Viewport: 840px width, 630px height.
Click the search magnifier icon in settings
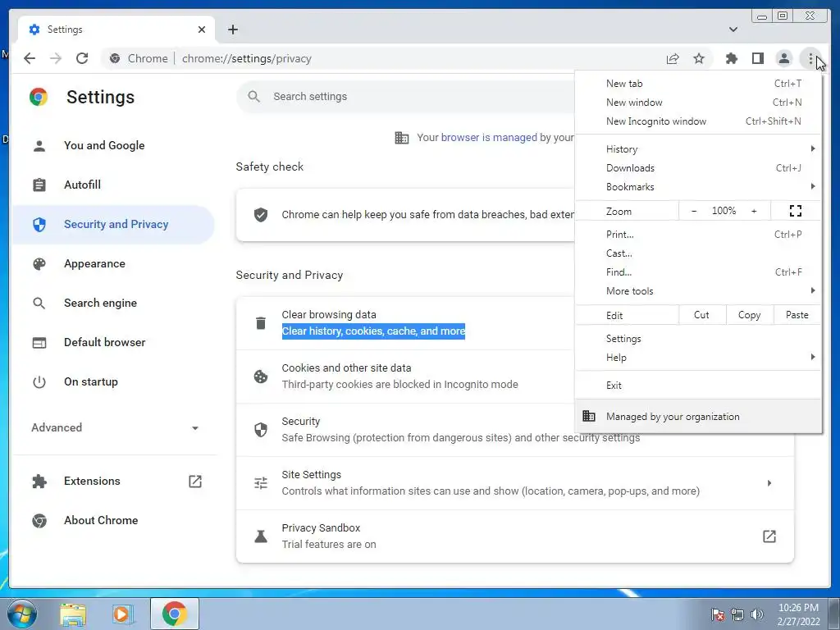point(254,97)
